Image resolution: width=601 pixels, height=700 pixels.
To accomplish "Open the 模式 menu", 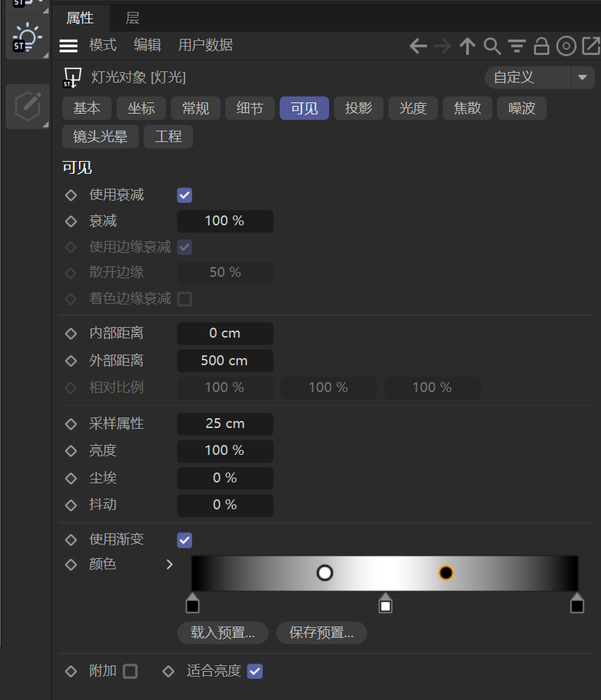I will [102, 45].
